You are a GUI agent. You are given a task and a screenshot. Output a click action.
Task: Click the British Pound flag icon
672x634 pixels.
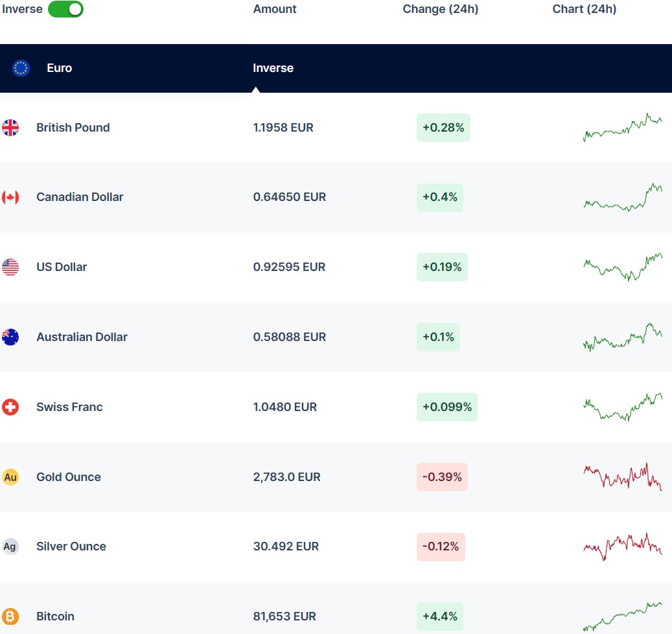10,128
